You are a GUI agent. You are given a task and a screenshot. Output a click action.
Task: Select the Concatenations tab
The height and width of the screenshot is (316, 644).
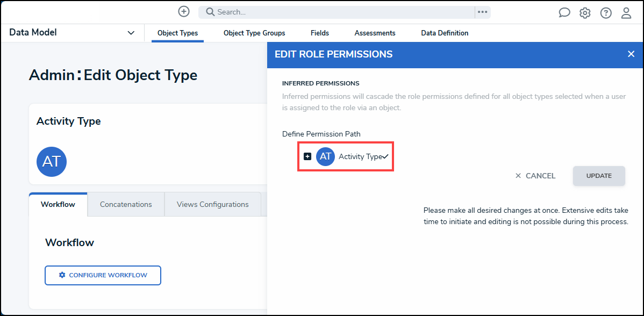[x=126, y=204]
